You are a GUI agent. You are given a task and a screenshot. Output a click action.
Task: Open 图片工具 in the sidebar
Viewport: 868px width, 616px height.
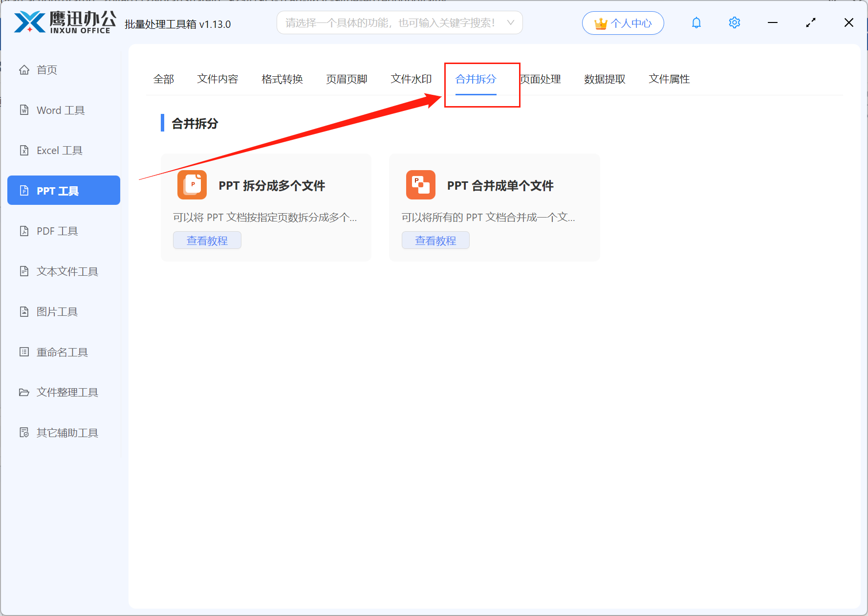57,312
